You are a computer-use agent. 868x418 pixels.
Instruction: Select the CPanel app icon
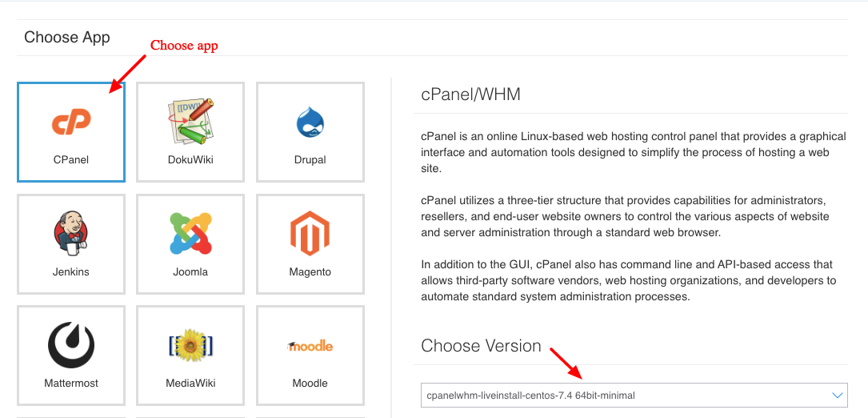tap(71, 122)
